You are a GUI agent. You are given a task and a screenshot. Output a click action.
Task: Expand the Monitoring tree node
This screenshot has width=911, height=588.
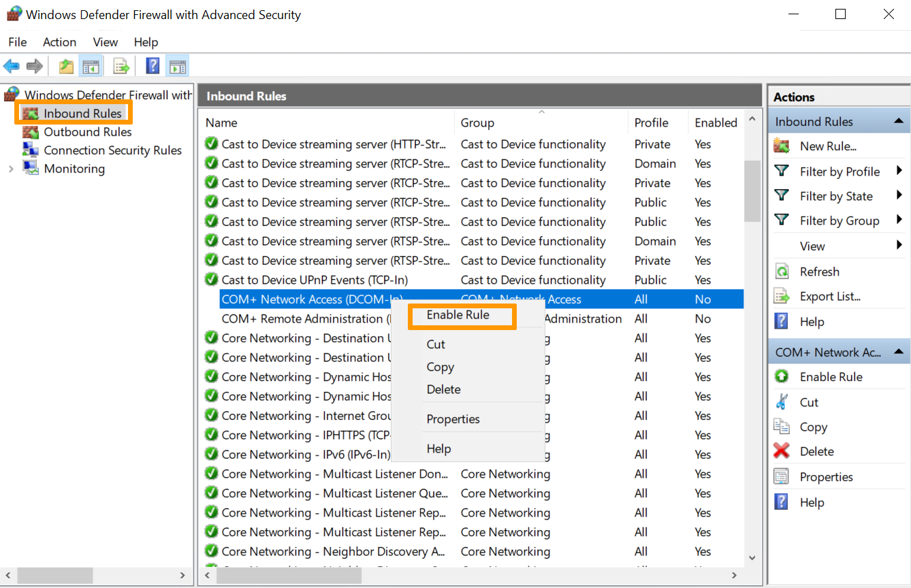tap(11, 169)
